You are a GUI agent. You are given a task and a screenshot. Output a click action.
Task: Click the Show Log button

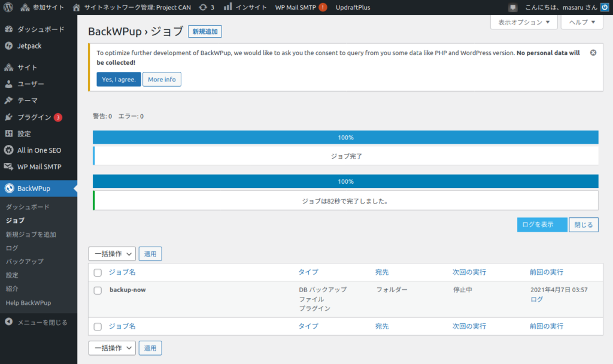pyautogui.click(x=542, y=225)
